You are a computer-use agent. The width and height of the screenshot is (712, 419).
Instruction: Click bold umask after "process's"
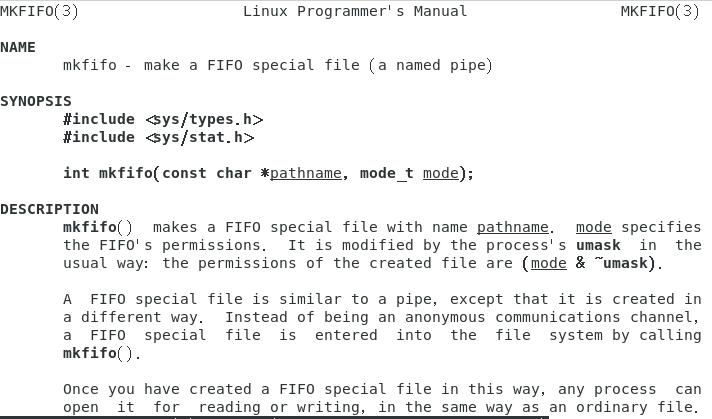tap(598, 245)
